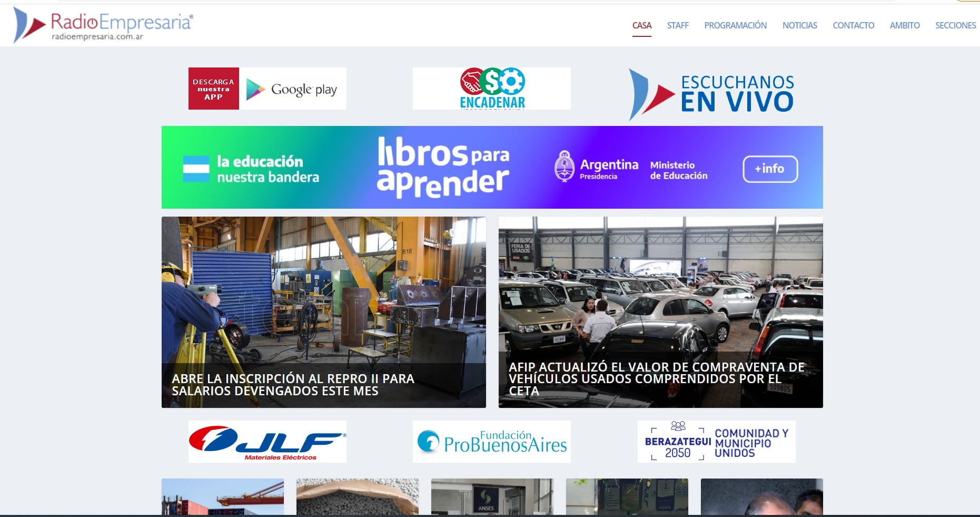Click the Fundación ProBuenosAires logo
The image size is (980, 517).
491,442
